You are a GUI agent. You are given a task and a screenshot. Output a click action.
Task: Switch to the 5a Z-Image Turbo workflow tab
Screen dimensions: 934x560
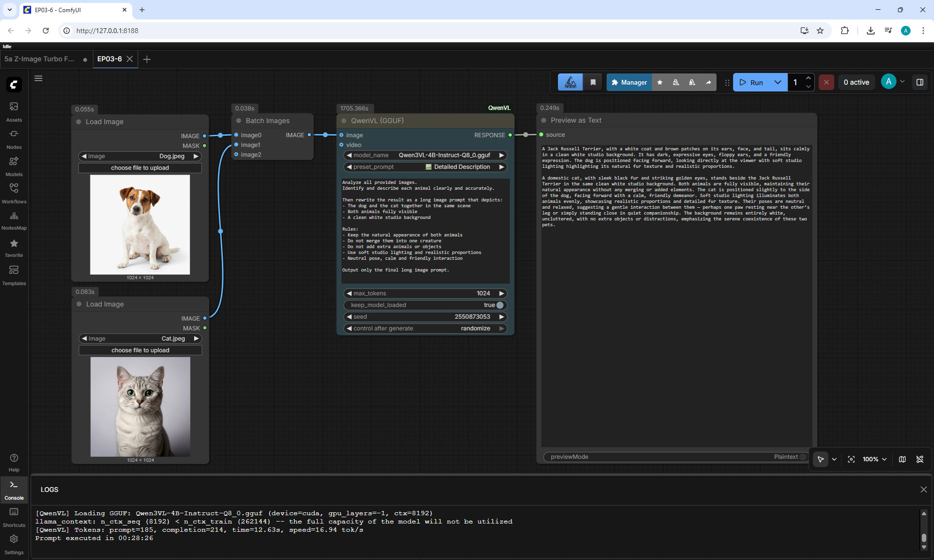(40, 59)
